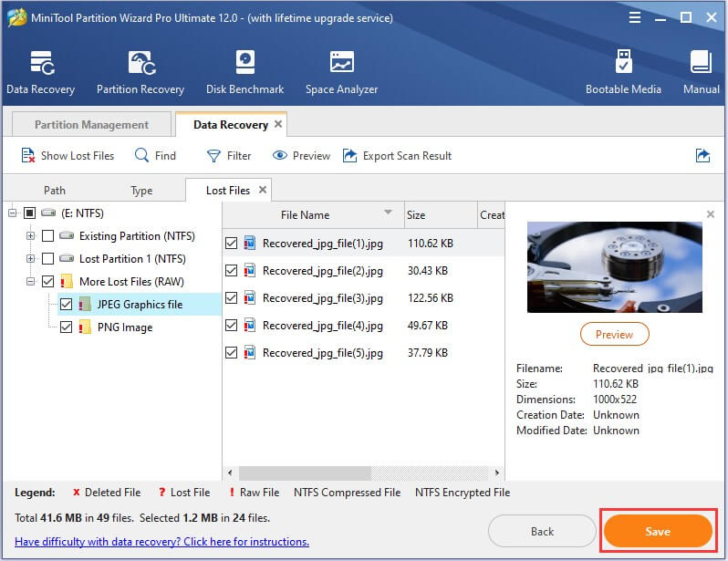The width and height of the screenshot is (728, 561).
Task: Toggle the E: NTFS root checkbox
Action: [30, 213]
